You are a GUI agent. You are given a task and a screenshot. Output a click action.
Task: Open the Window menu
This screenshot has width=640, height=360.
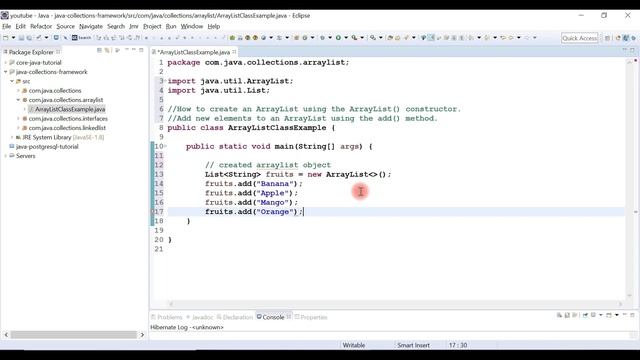pos(191,26)
